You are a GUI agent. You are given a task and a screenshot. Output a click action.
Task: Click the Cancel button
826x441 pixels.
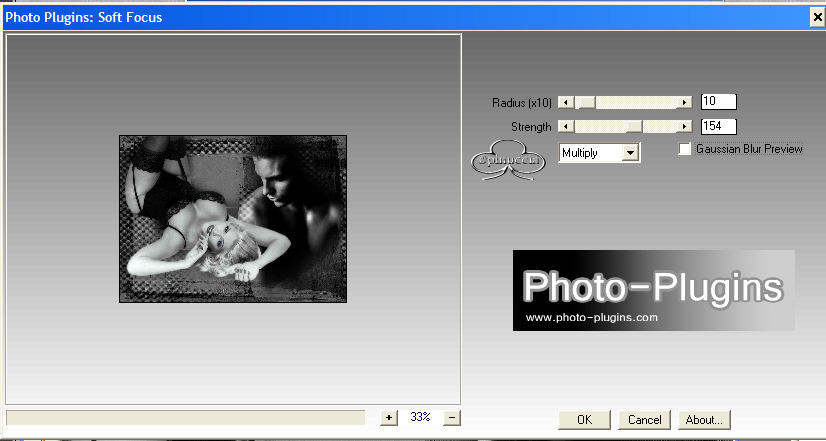coord(644,420)
